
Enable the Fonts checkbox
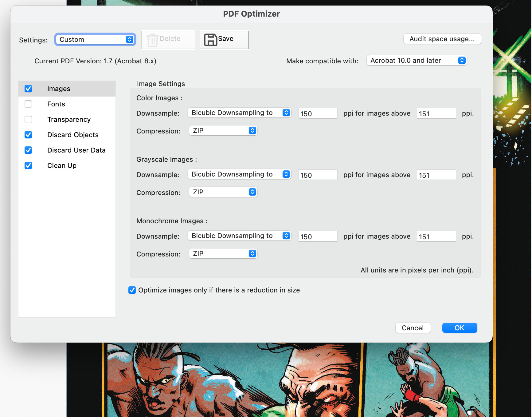28,104
